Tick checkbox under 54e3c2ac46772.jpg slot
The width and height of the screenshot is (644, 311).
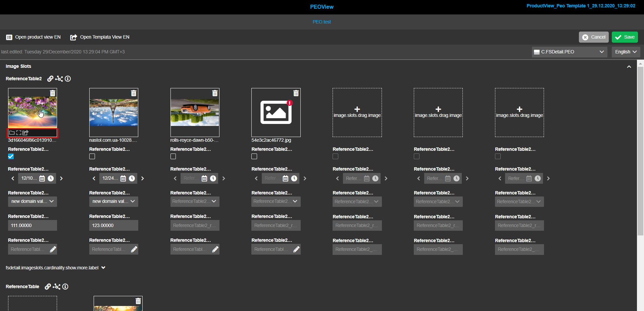click(x=254, y=157)
